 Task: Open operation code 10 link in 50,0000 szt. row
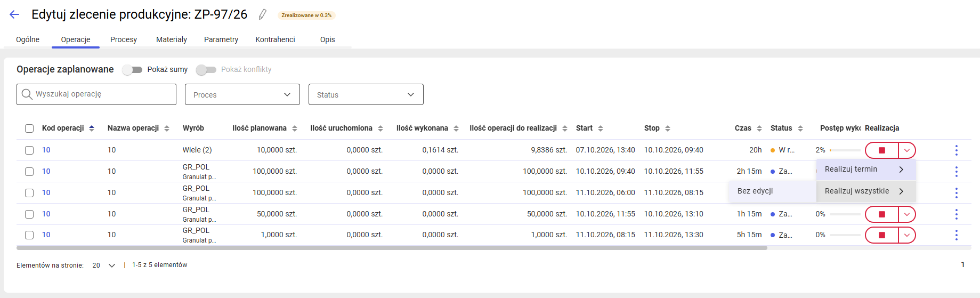tap(46, 214)
